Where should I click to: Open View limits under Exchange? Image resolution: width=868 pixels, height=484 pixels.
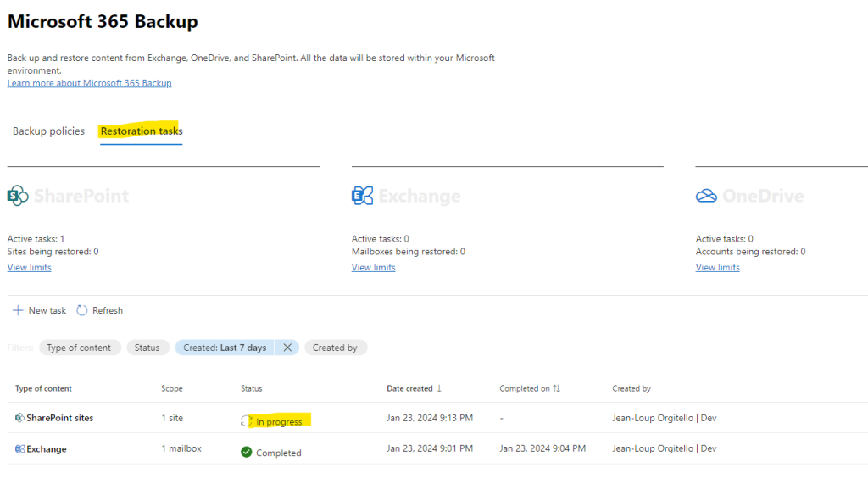(x=374, y=267)
